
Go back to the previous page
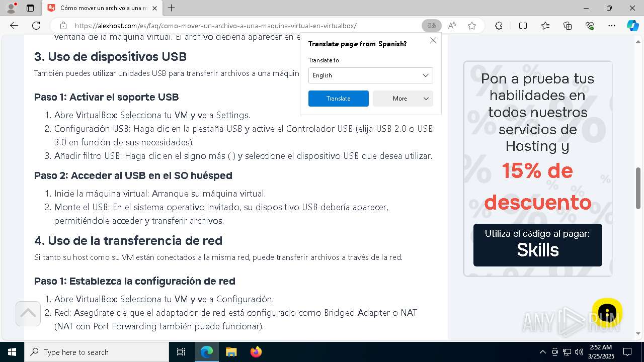tap(14, 26)
